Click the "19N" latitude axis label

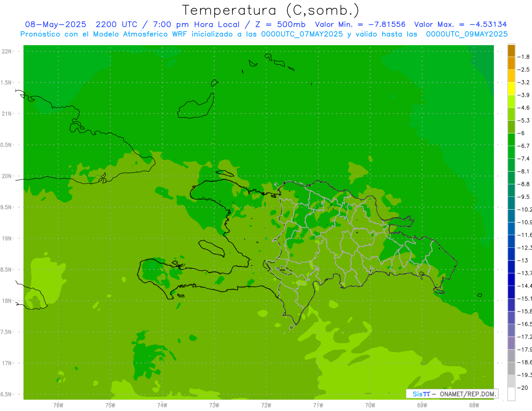pyautogui.click(x=7, y=238)
